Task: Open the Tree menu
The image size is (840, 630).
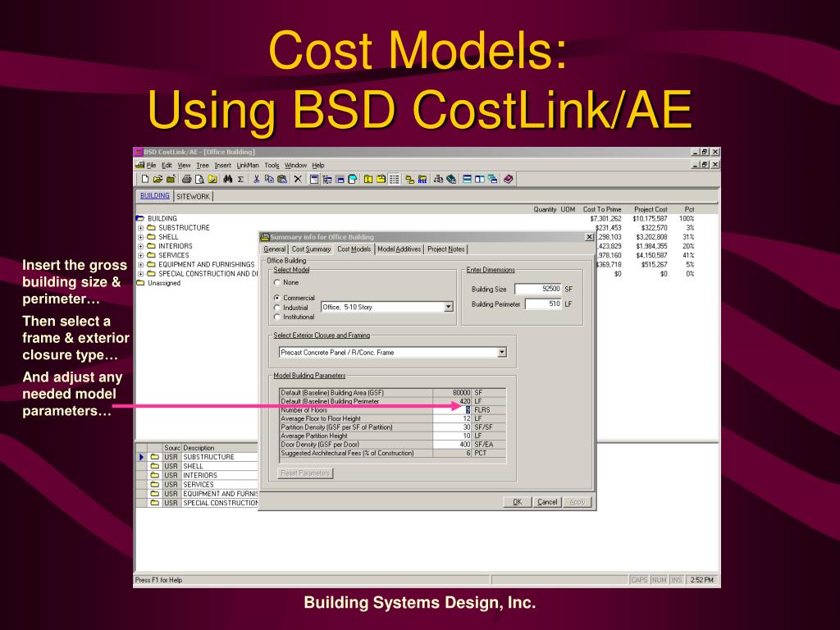Action: click(203, 165)
